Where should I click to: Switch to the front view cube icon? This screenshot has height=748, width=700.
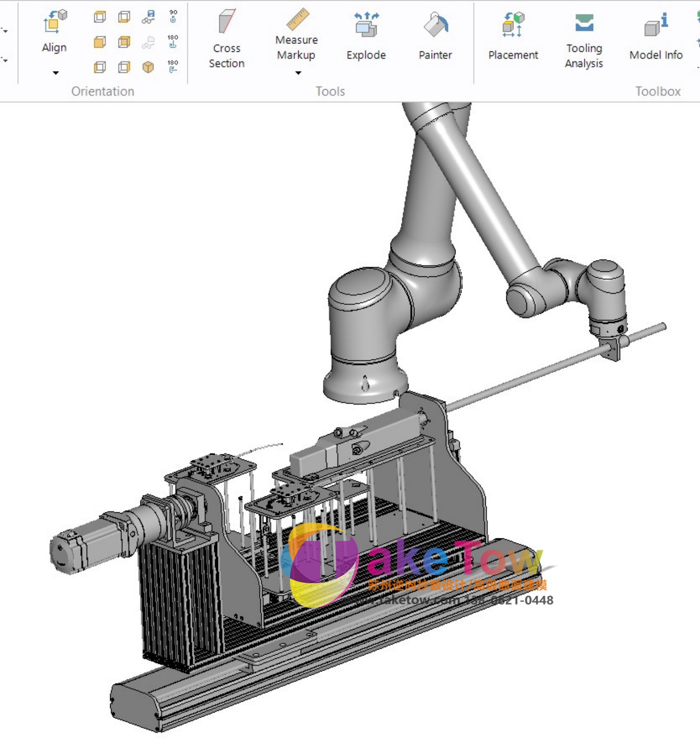pos(99,42)
